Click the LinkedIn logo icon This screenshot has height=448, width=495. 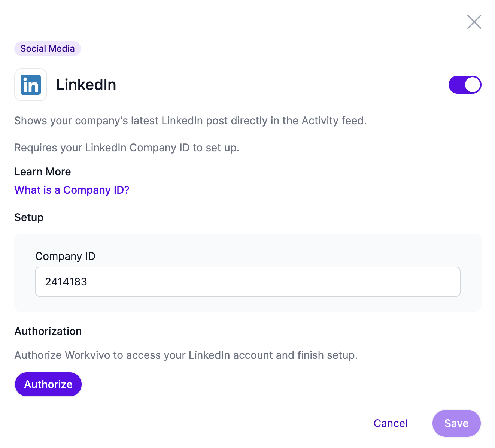point(31,85)
